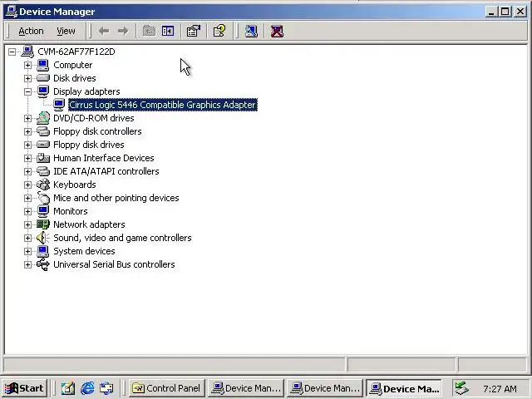
Task: Select the Cirrus Logic 5446 Compatible Graphics Adapter
Action: [x=163, y=105]
